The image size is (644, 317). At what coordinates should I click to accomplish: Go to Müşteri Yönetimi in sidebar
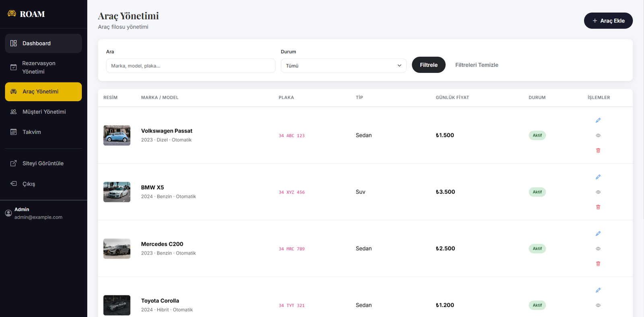[43, 112]
